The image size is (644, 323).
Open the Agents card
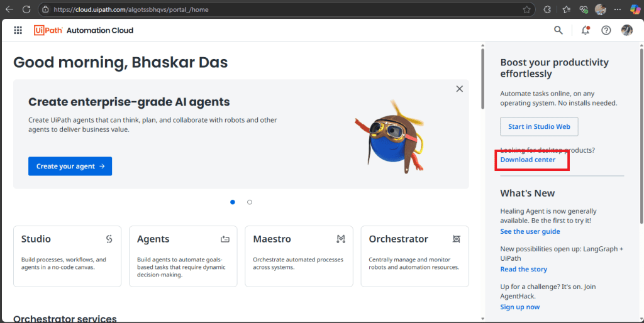pyautogui.click(x=183, y=256)
